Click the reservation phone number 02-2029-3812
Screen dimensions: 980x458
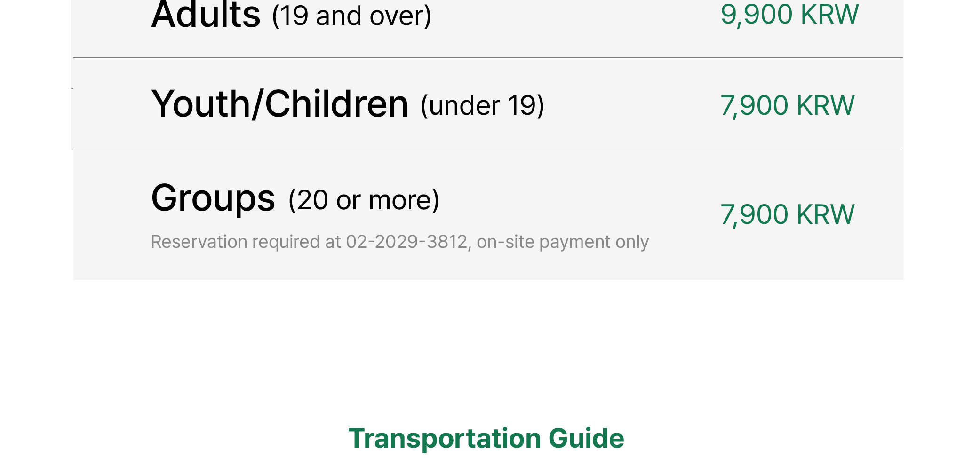pos(406,242)
